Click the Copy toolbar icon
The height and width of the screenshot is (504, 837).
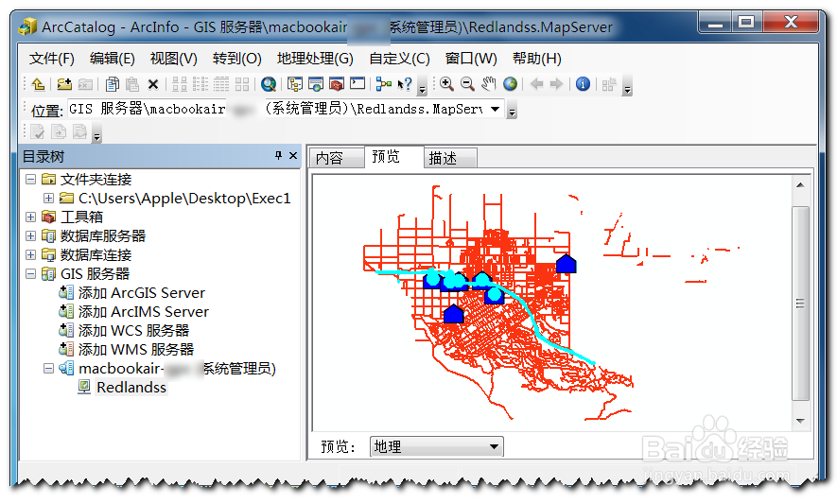(113, 84)
